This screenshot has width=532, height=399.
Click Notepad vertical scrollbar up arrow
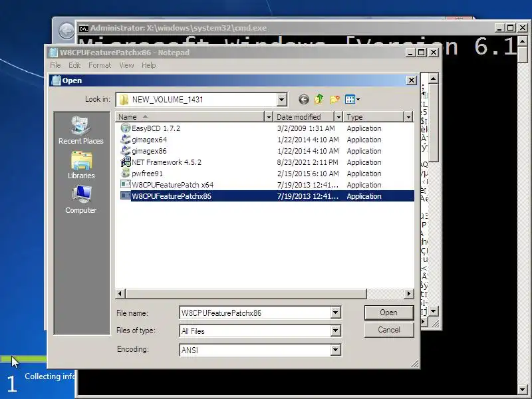(x=434, y=78)
